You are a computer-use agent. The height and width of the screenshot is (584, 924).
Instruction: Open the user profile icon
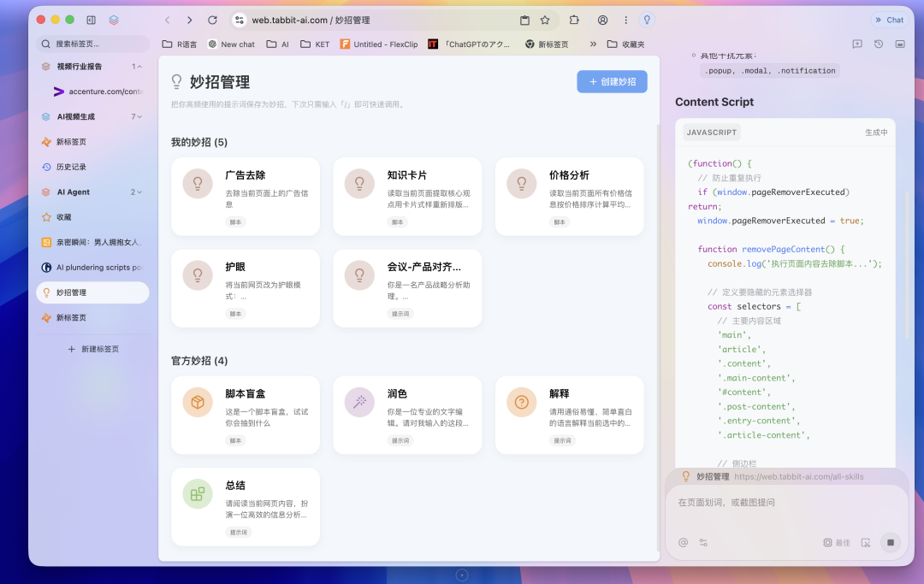point(602,20)
